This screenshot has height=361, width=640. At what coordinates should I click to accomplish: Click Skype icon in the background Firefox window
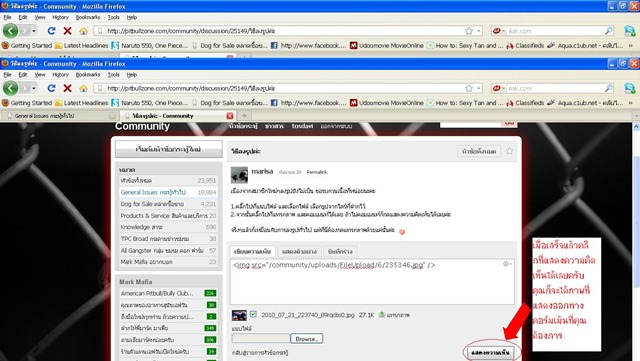click(629, 31)
